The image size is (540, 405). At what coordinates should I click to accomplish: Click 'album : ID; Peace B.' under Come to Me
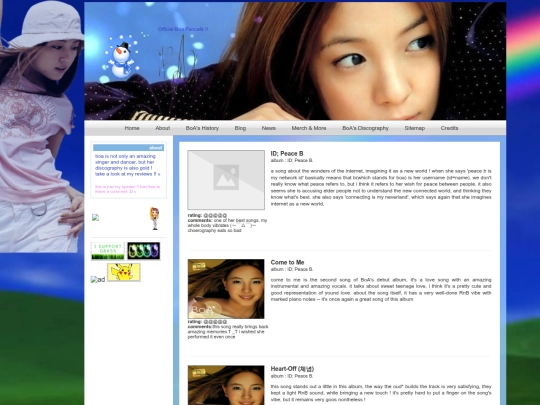(x=292, y=269)
